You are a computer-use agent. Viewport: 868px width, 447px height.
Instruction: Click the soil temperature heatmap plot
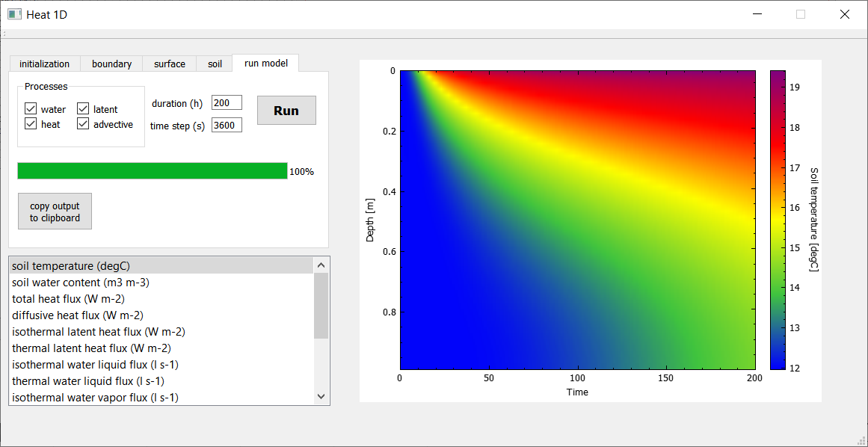point(577,220)
